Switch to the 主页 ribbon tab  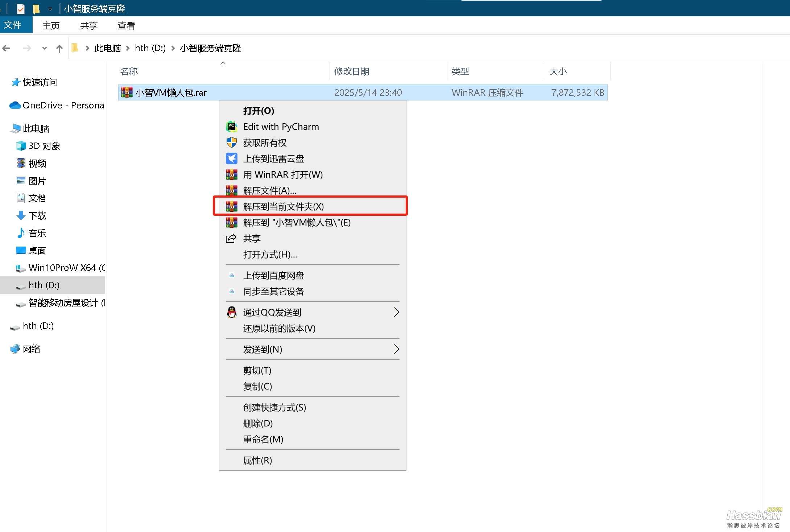click(51, 26)
